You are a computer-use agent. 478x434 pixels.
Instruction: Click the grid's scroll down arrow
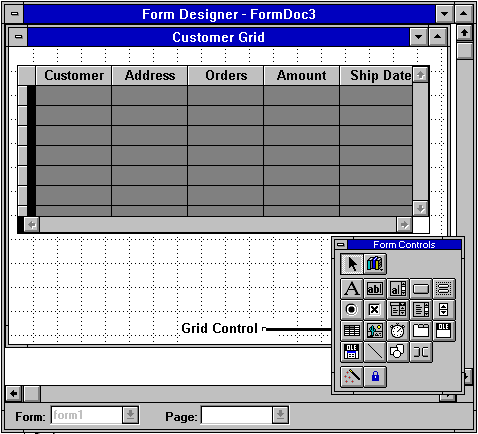[420, 208]
